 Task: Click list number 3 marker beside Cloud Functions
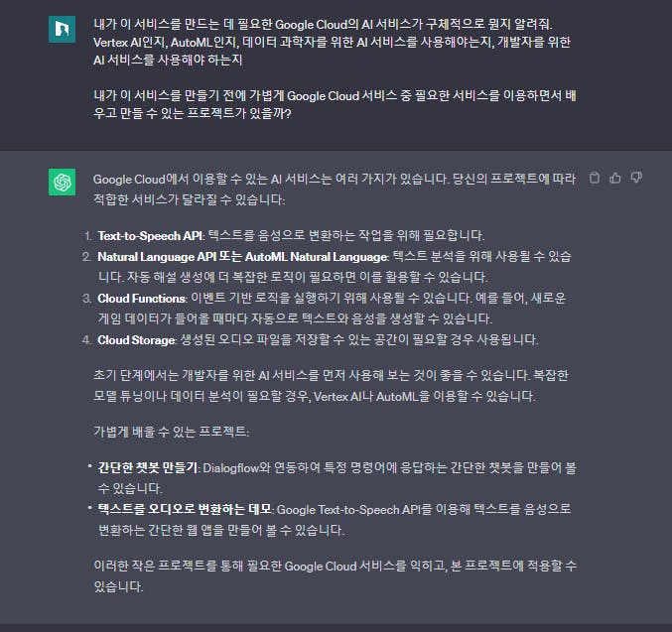[x=86, y=299]
